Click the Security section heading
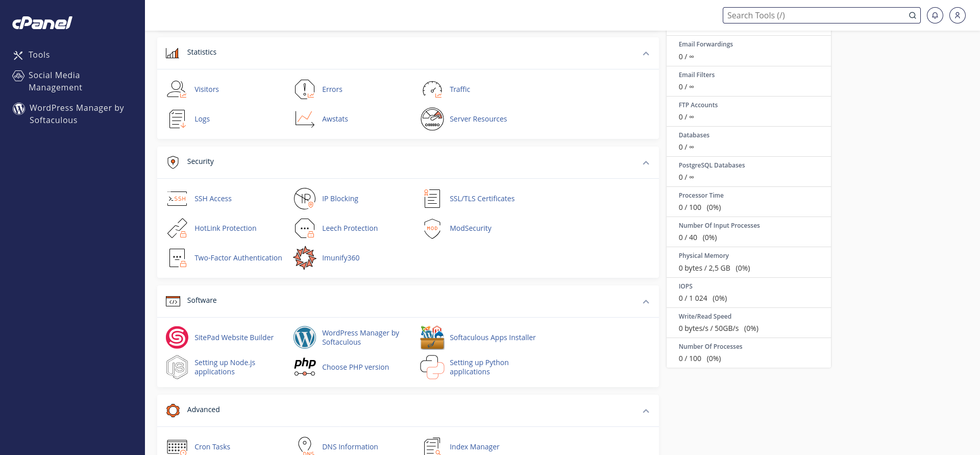980x455 pixels. coord(200,161)
